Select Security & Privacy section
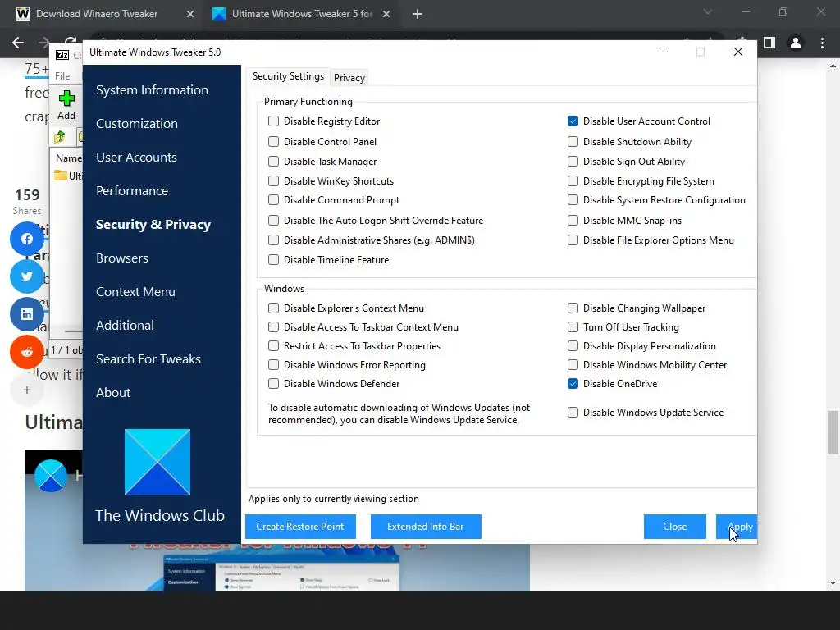Image resolution: width=840 pixels, height=630 pixels. 153,225
